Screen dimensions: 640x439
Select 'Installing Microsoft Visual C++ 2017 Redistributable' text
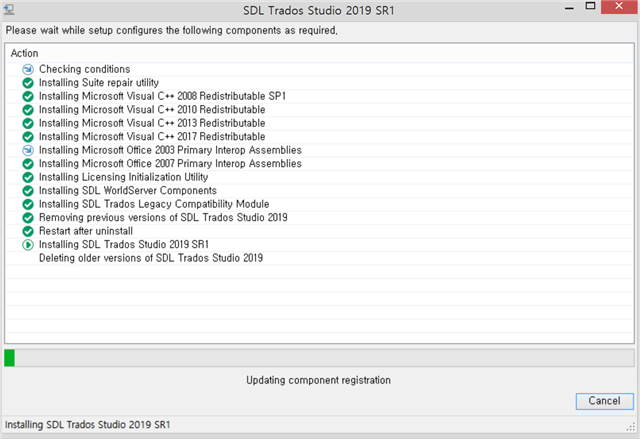(x=152, y=137)
